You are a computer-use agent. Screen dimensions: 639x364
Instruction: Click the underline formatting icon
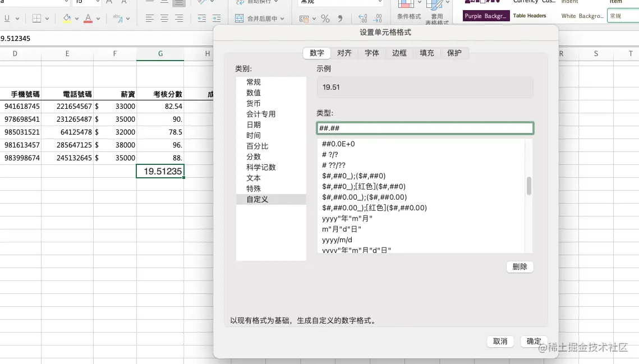click(x=7, y=19)
